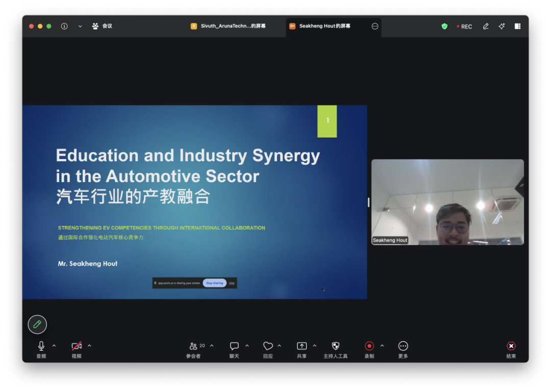Image resolution: width=551 pixels, height=392 pixels.
Task: Open the meeting info icon
Action: [64, 27]
